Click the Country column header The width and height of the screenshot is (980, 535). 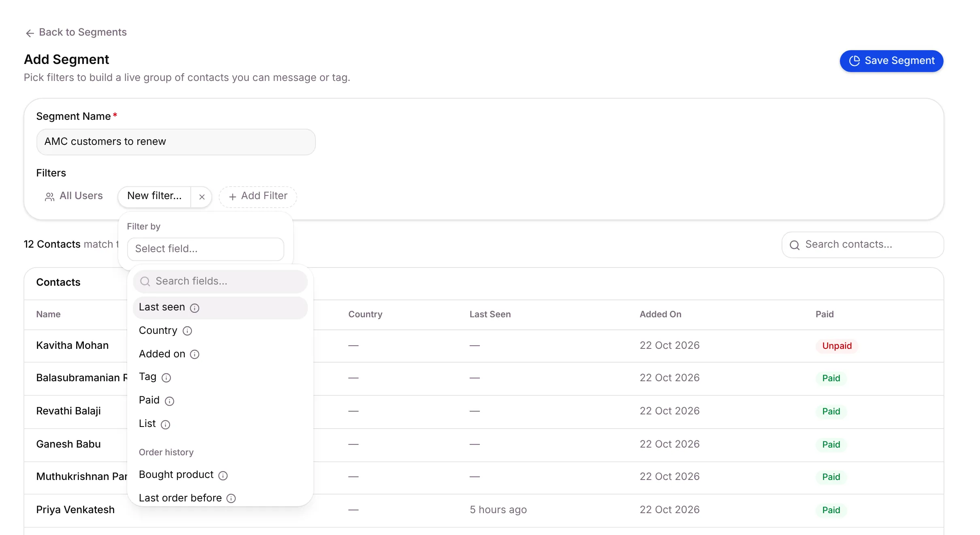365,314
